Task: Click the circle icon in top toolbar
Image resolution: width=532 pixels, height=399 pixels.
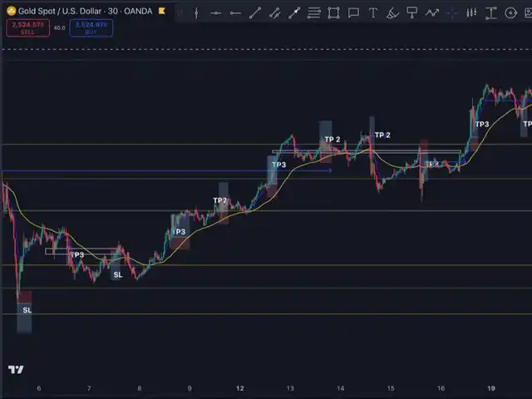Action: (x=512, y=13)
